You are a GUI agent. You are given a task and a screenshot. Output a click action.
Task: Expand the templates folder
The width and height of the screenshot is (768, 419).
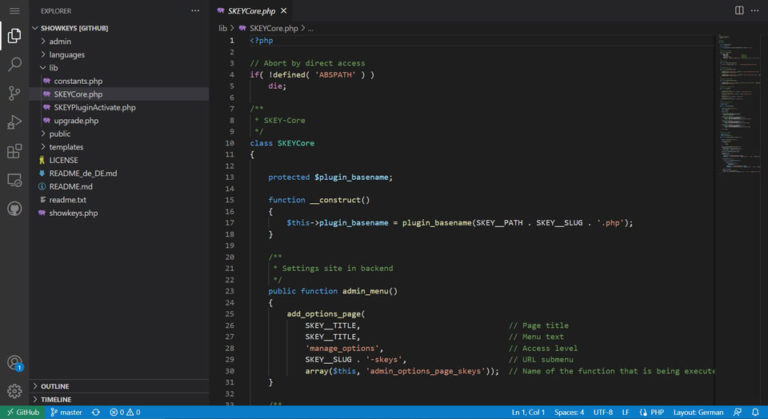(x=120, y=147)
